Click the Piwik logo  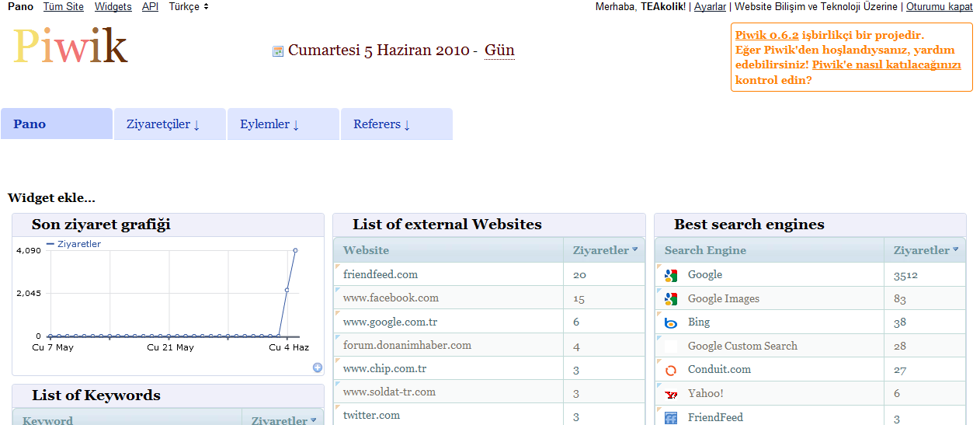click(x=71, y=47)
